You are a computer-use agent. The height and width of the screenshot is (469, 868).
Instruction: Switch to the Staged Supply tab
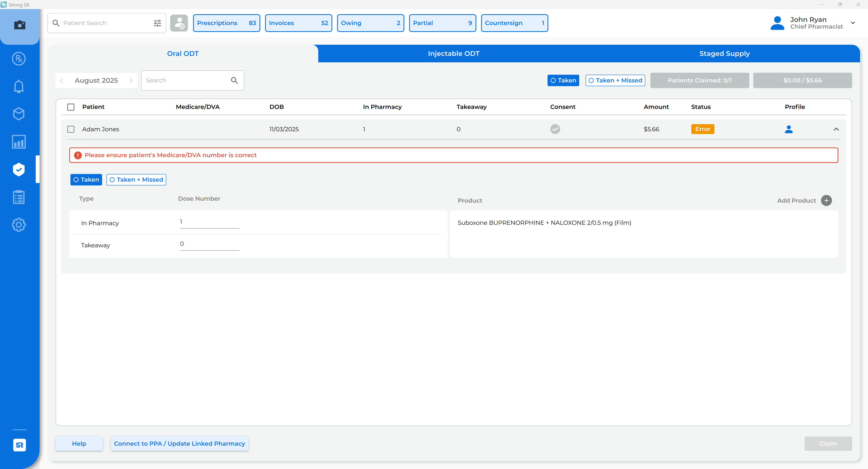pos(724,54)
